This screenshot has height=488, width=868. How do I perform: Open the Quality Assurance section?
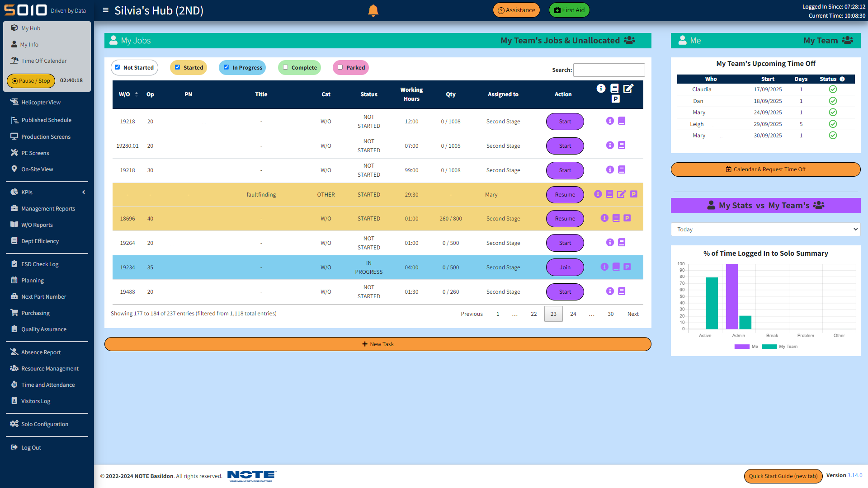pyautogui.click(x=44, y=329)
